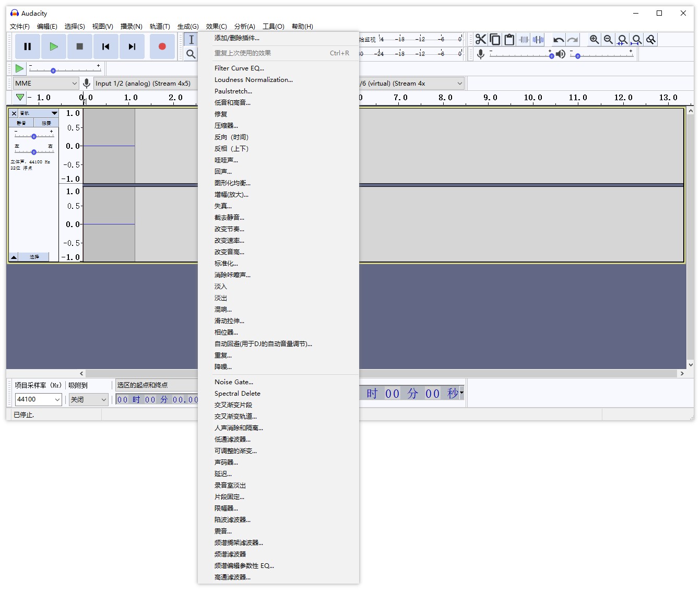This screenshot has width=700, height=592.
Task: Click the Undo arrow icon
Action: pos(559,40)
